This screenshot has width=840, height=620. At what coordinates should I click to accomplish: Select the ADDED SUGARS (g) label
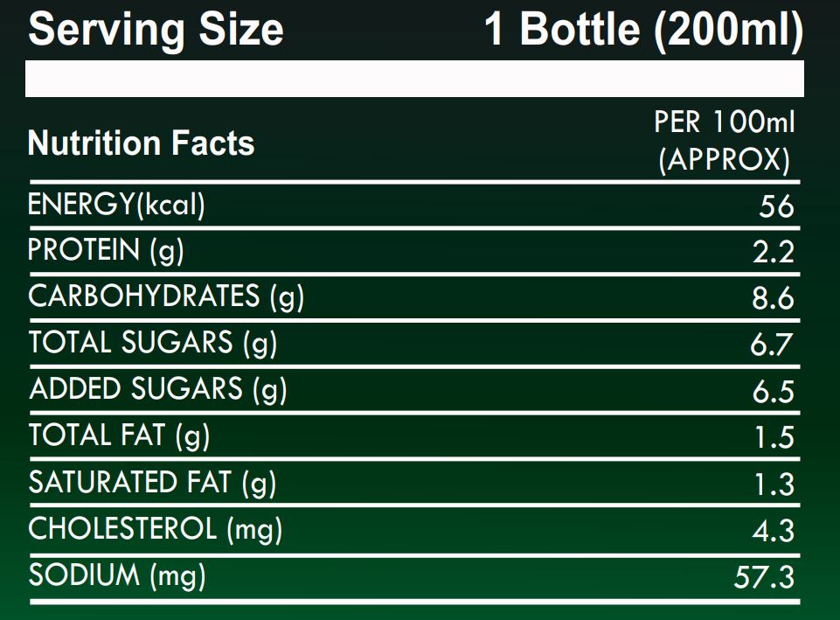pos(157,389)
